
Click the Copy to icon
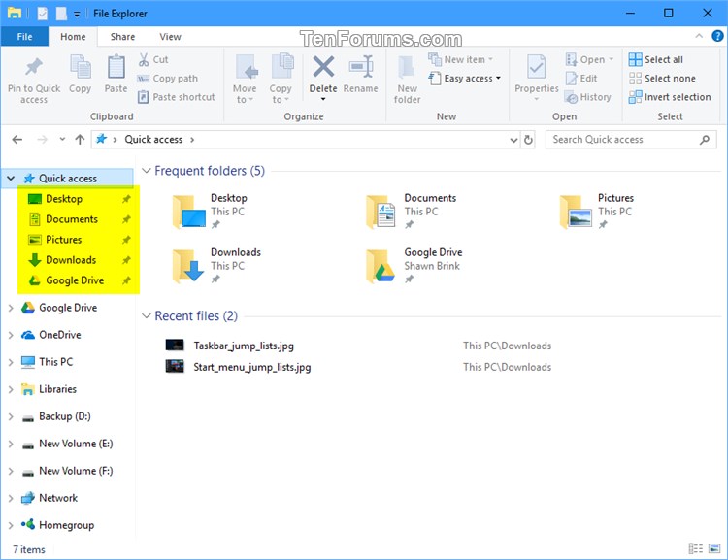coord(281,67)
